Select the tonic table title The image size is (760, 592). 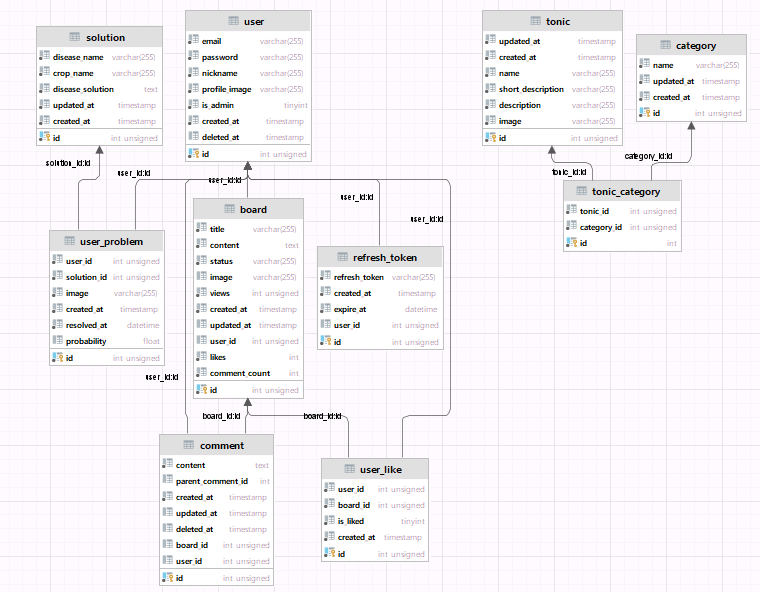tap(558, 21)
